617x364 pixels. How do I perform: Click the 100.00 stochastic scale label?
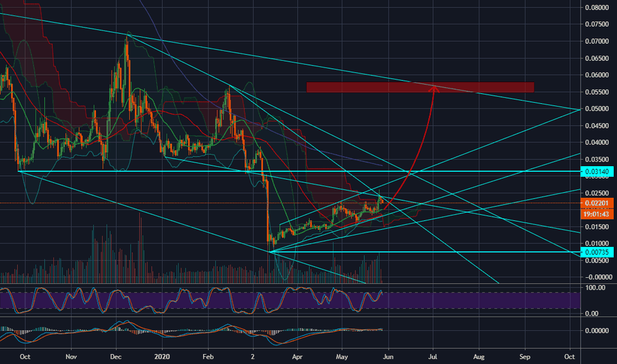tap(595, 288)
